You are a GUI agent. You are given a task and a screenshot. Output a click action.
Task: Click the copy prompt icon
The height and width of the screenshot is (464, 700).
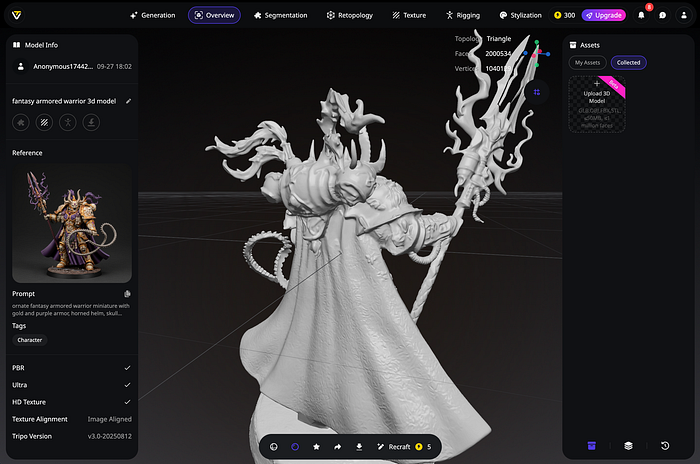pyautogui.click(x=127, y=294)
